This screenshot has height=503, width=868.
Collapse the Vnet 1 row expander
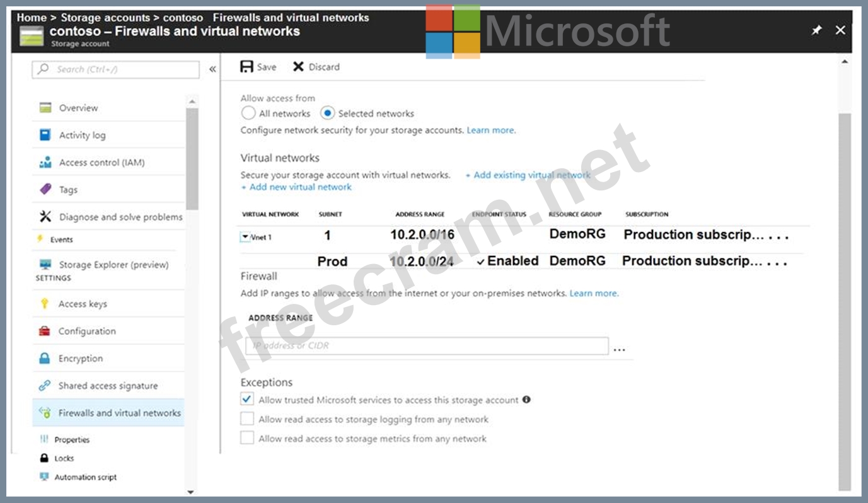click(x=245, y=237)
